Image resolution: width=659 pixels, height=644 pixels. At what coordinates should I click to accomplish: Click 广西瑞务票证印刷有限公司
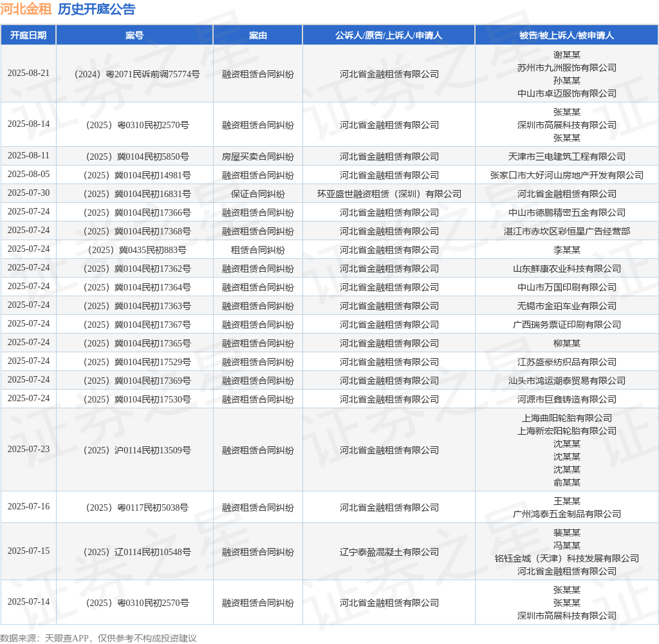[x=567, y=325]
